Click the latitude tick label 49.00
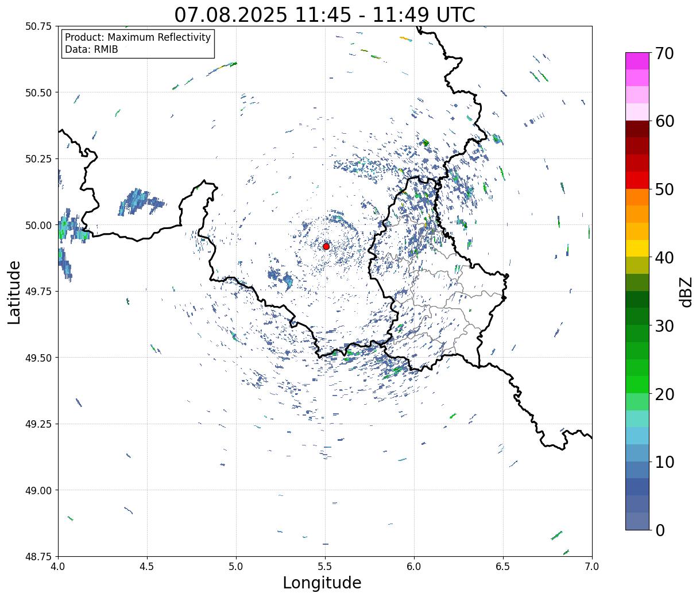Image resolution: width=700 pixels, height=597 pixels. pos(38,490)
